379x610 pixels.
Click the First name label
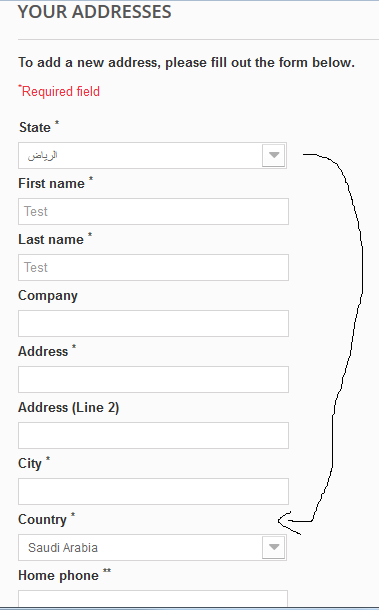[x=51, y=183]
